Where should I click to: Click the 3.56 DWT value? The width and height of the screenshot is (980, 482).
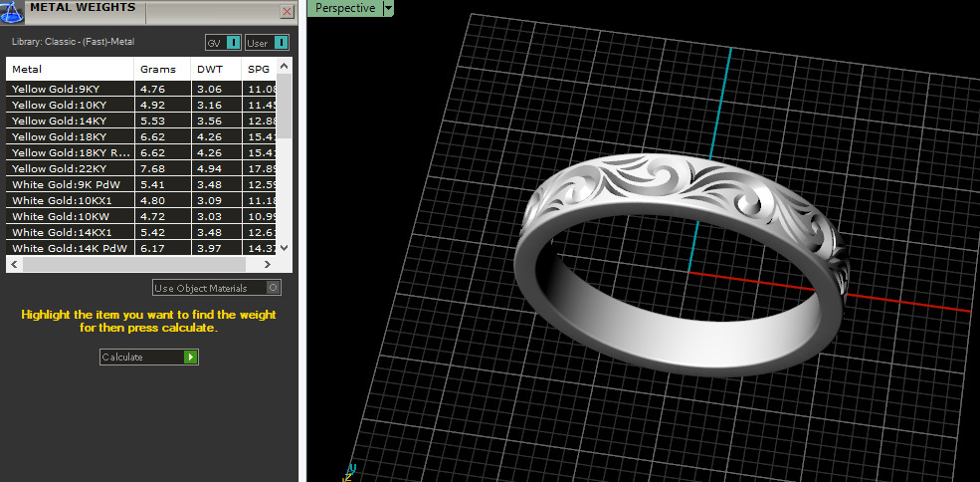209,120
